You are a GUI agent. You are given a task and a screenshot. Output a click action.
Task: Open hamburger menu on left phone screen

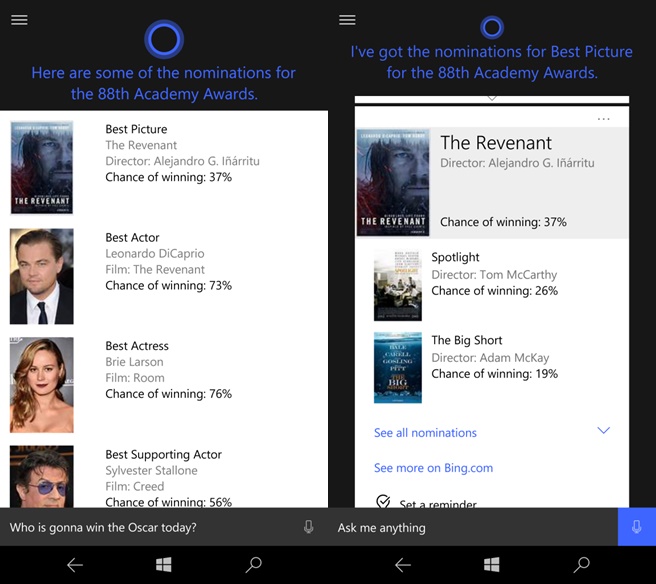point(19,20)
